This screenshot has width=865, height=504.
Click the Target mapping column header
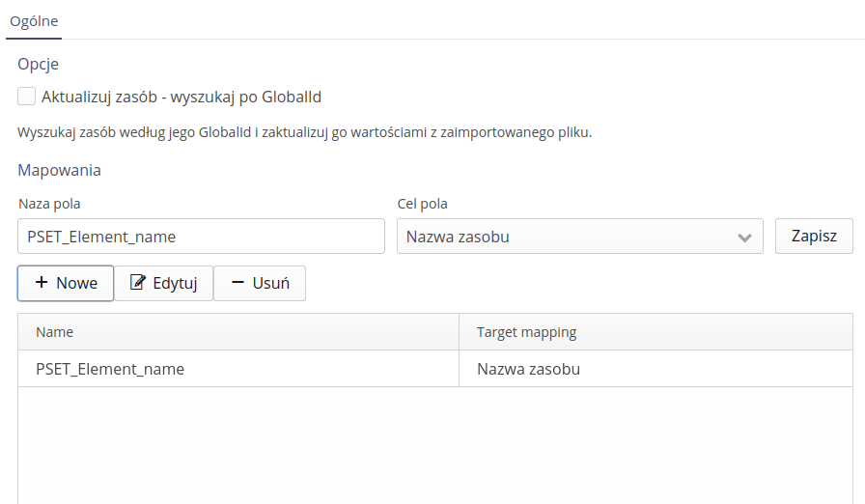[526, 332]
